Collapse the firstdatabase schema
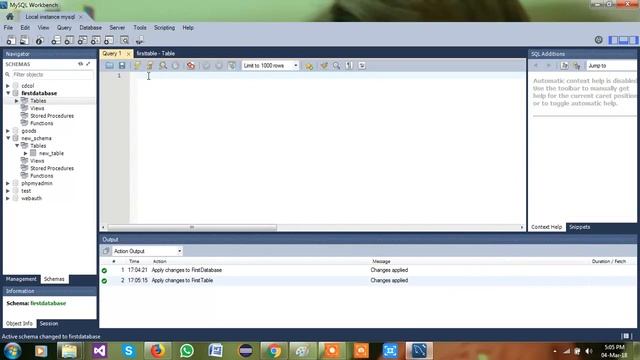 pos(8,93)
